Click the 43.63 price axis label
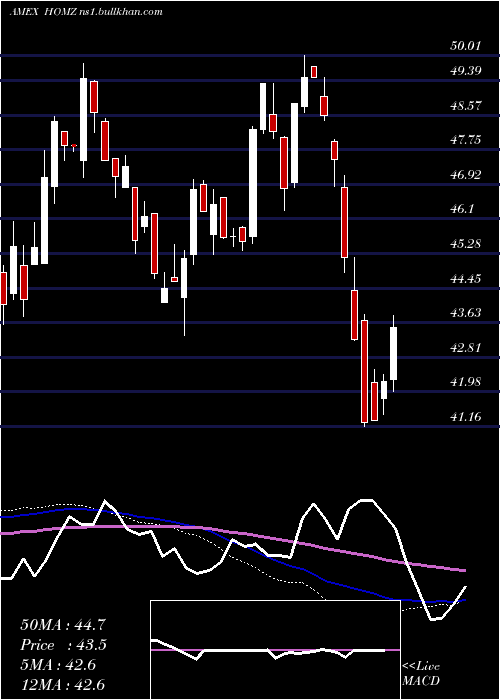The width and height of the screenshot is (500, 700). [465, 312]
